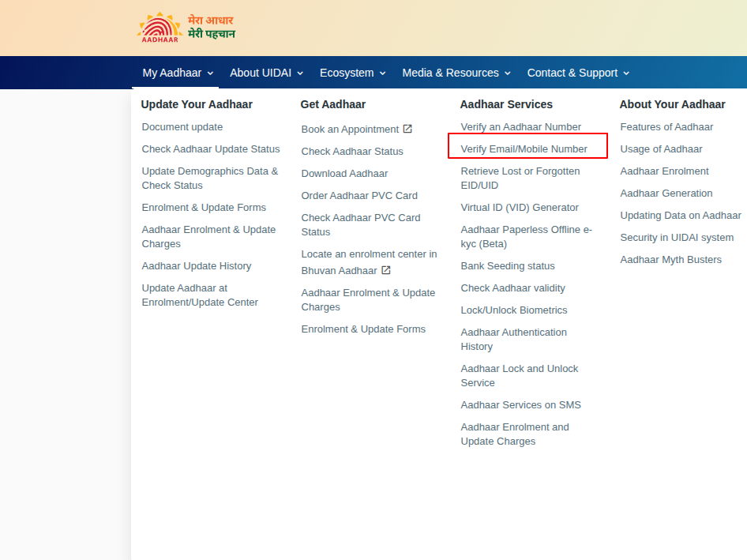Click the Get Aadhaar heading
Viewport: 747px width, 560px height.
pos(333,104)
